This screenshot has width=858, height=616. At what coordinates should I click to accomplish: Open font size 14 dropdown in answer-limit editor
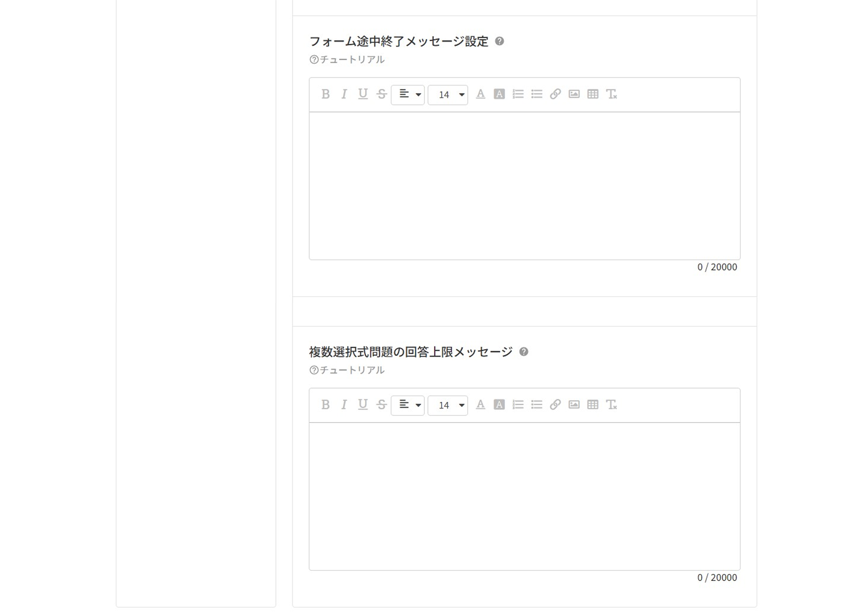pyautogui.click(x=448, y=405)
